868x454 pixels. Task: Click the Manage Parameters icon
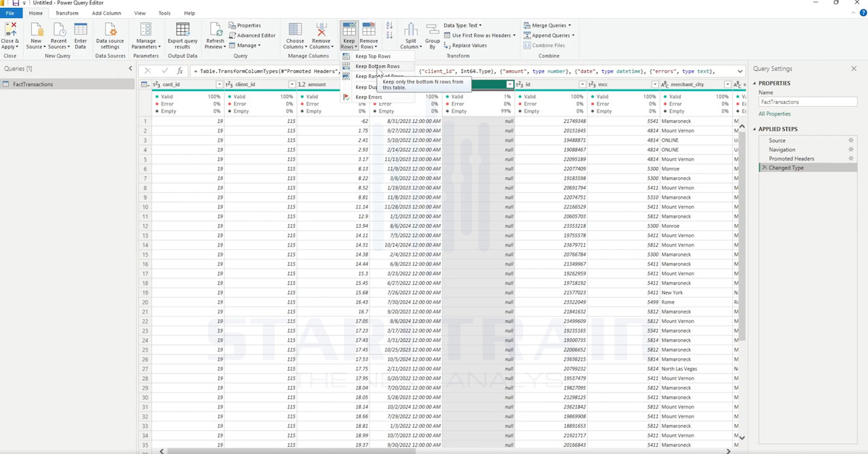[x=146, y=30]
